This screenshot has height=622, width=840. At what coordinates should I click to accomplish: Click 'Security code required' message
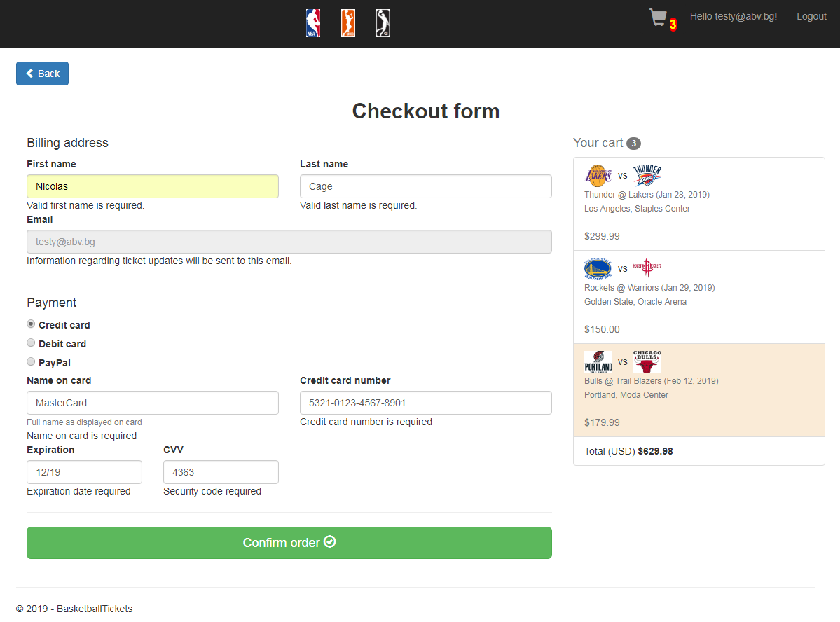point(212,491)
